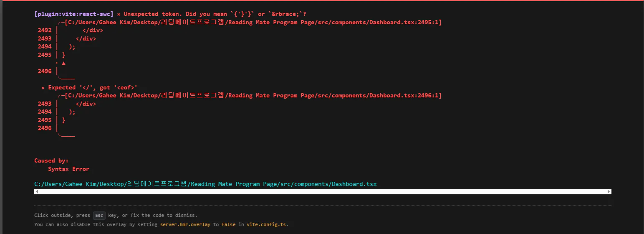Select the 'Syntax Error' text
644x234 pixels.
pyautogui.click(x=68, y=169)
